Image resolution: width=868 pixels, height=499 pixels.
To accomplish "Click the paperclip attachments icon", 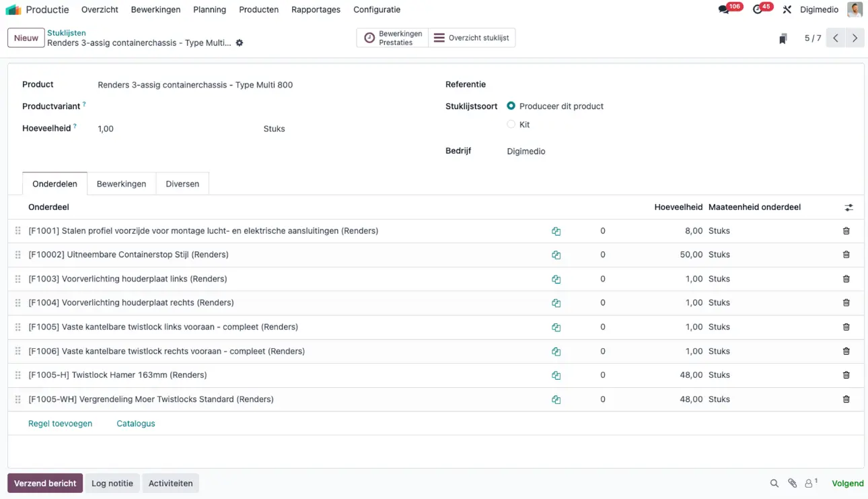I will click(x=793, y=484).
